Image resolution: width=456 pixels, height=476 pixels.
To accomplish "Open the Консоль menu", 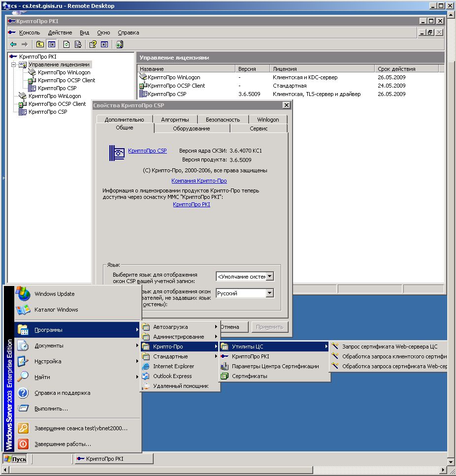I will pyautogui.click(x=30, y=32).
